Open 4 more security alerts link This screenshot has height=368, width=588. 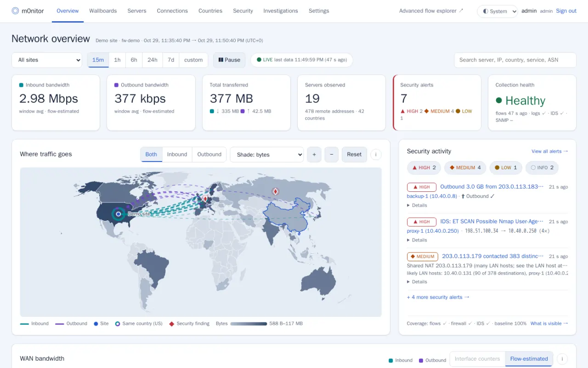coord(438,297)
